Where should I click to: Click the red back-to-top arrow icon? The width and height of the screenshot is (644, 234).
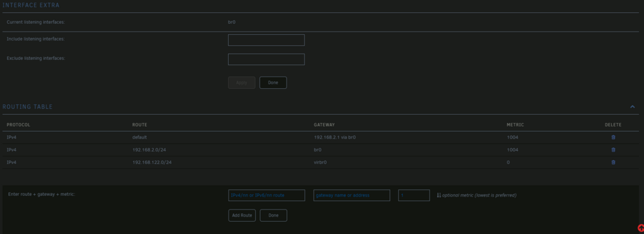(x=641, y=228)
